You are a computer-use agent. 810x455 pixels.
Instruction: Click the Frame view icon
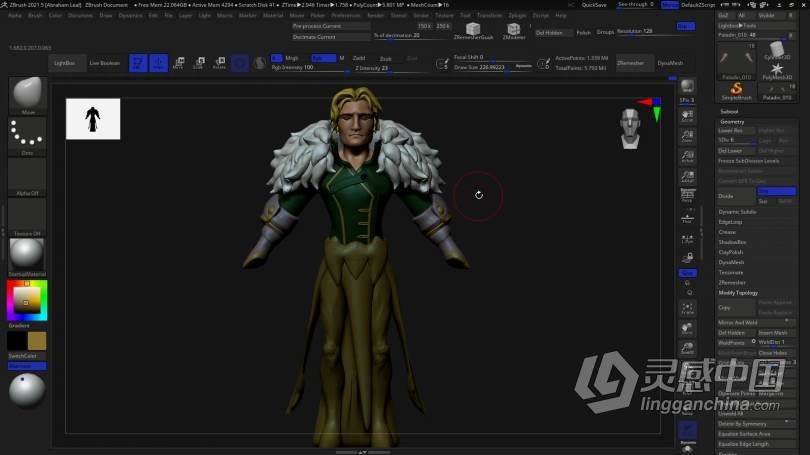[x=687, y=309]
